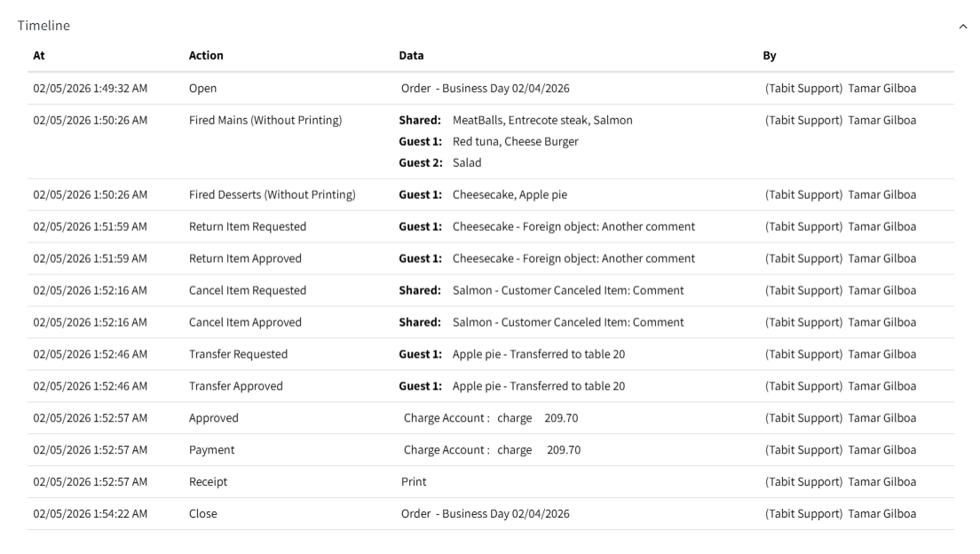Click the Transfer Requested action

coord(238,354)
